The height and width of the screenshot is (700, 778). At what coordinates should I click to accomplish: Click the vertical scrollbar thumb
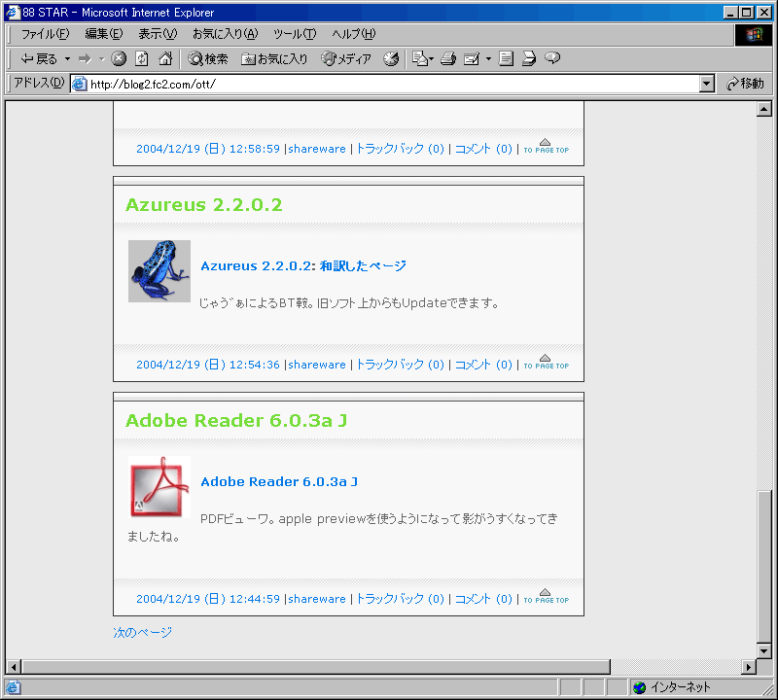[x=764, y=566]
